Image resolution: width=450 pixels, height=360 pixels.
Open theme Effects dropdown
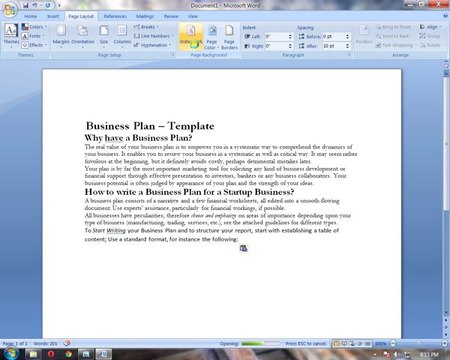34,45
